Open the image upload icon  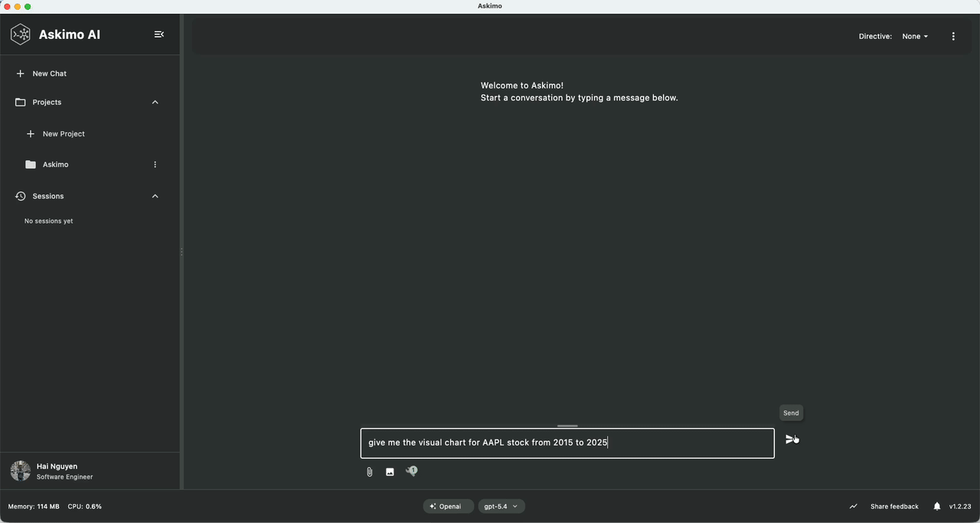(390, 472)
